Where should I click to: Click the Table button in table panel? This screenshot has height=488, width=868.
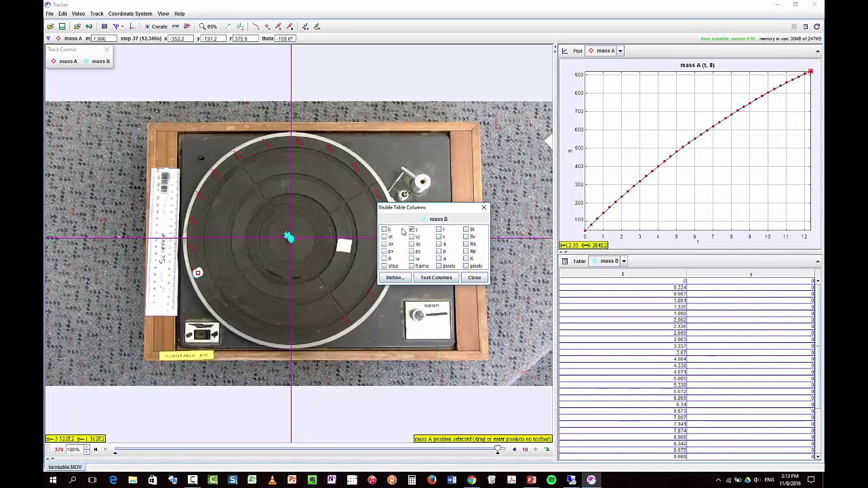pos(574,261)
